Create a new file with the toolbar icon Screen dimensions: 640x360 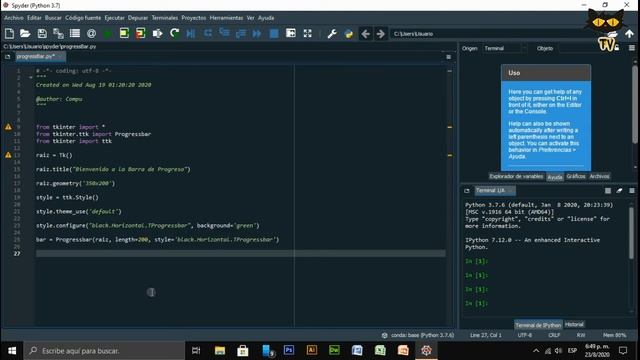tap(9, 33)
